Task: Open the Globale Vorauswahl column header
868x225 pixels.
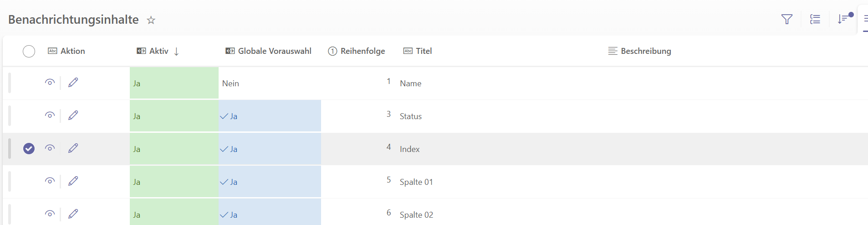Action: click(274, 51)
